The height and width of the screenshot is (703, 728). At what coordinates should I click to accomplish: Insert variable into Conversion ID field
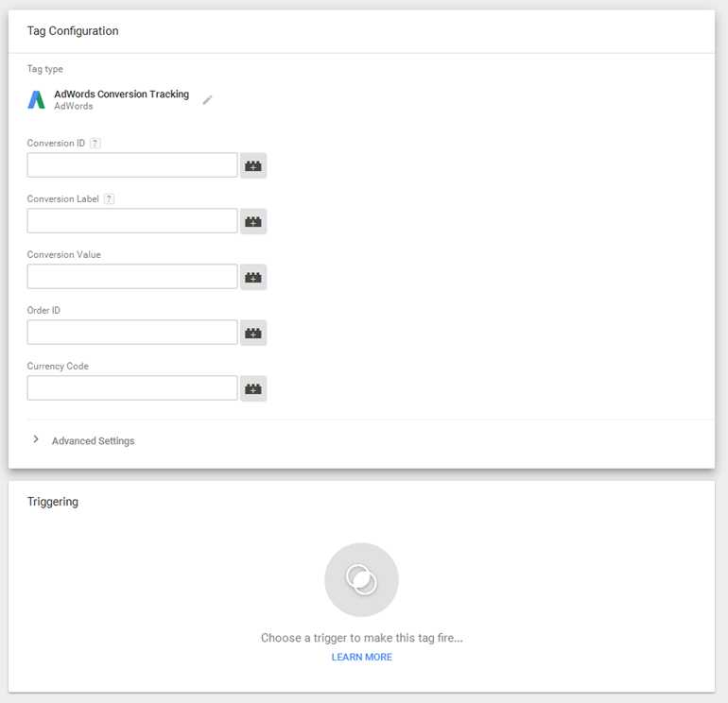tap(253, 165)
